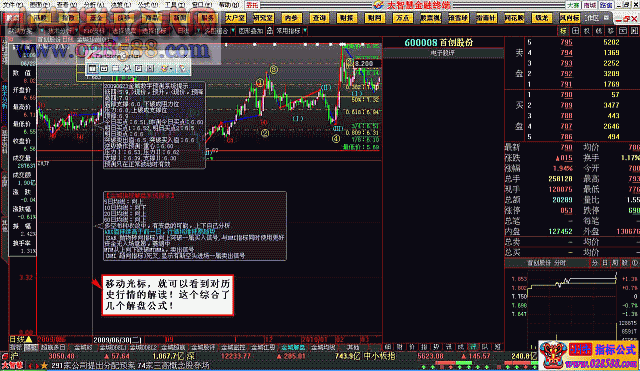Click the 标 icon in right toolbar
The width and height of the screenshot is (640, 371).
coord(563,31)
